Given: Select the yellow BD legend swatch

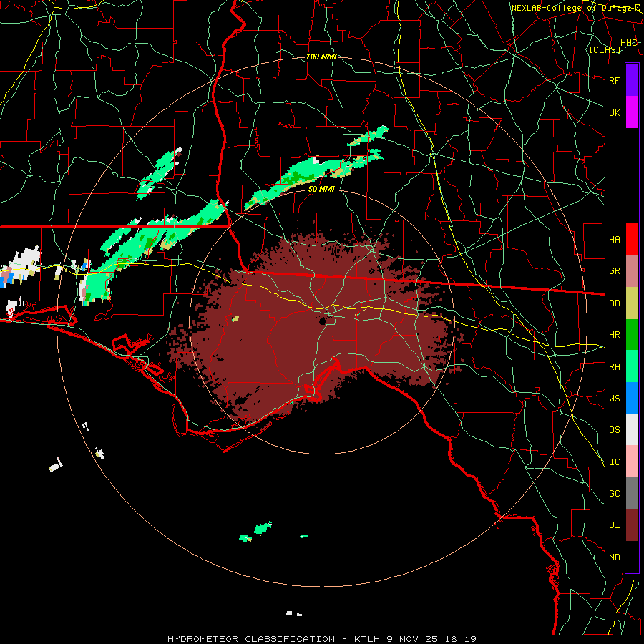Looking at the screenshot, I should click(632, 303).
